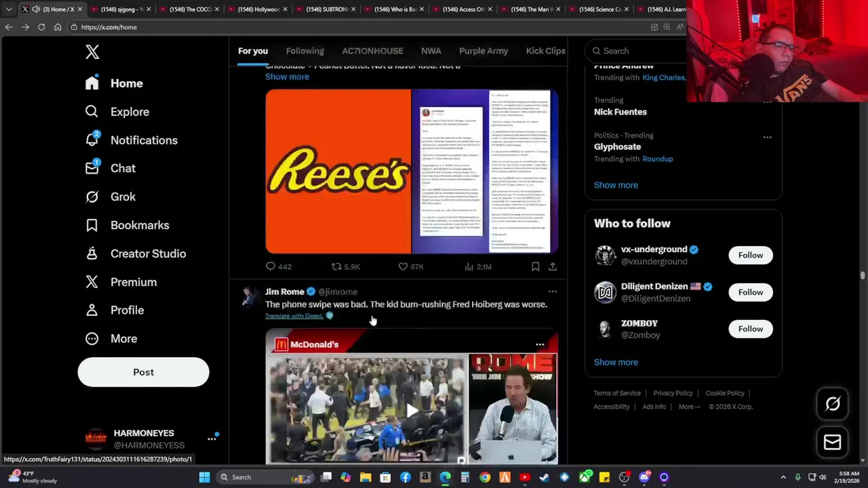Bookmark the Reese's post
This screenshot has width=868, height=488.
(535, 267)
